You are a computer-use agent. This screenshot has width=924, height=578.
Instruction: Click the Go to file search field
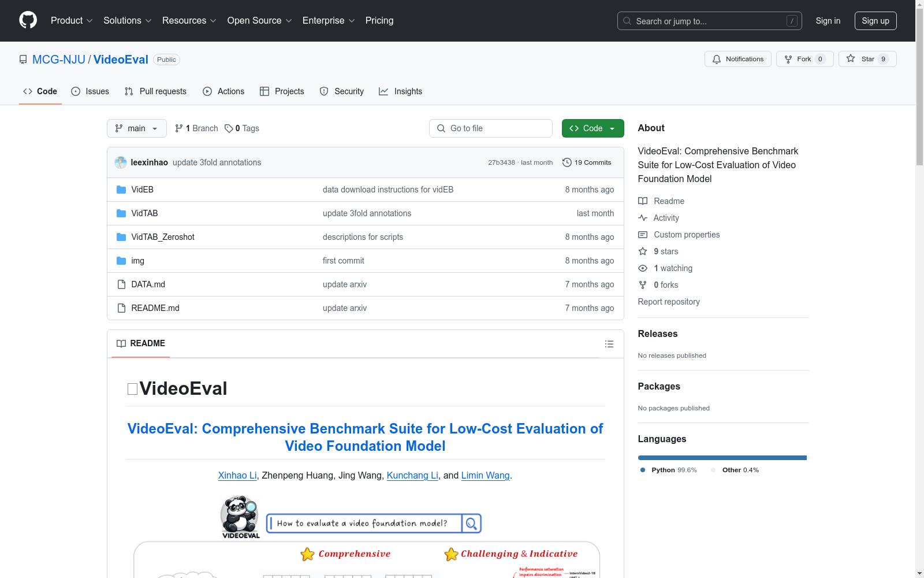(490, 128)
